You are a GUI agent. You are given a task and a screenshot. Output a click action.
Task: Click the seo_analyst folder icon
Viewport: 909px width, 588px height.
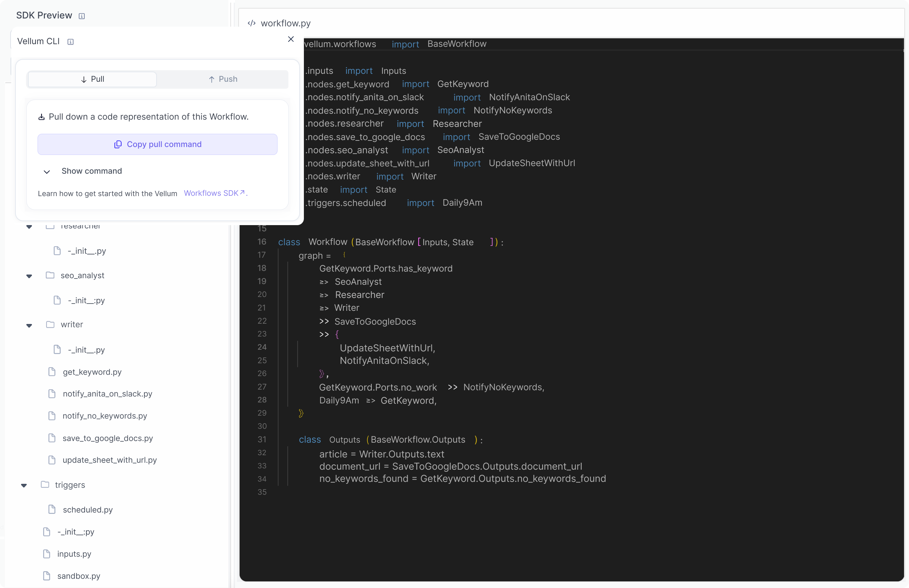tap(50, 275)
